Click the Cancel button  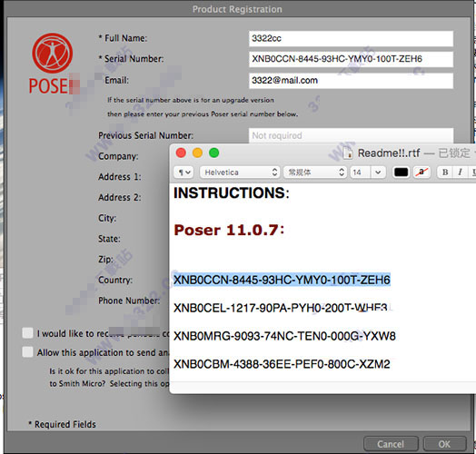391,444
